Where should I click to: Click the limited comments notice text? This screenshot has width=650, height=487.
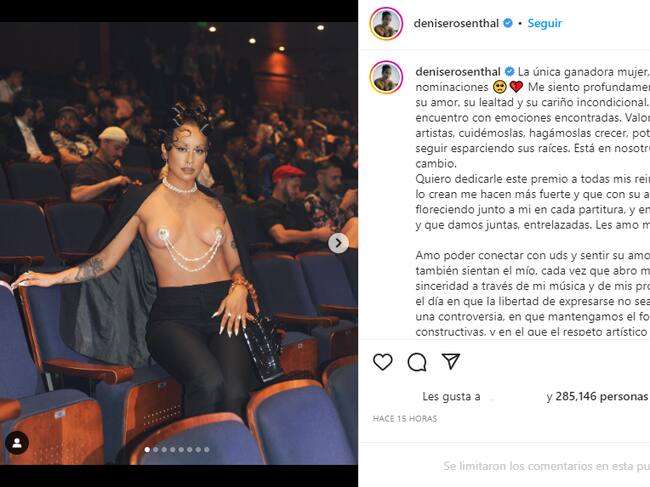tap(546, 466)
